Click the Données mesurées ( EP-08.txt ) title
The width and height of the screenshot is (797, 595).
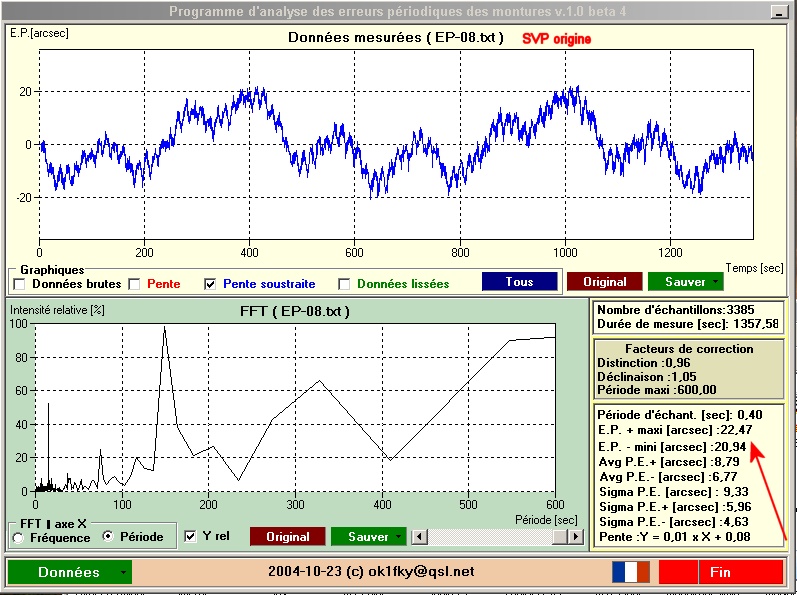(396, 38)
